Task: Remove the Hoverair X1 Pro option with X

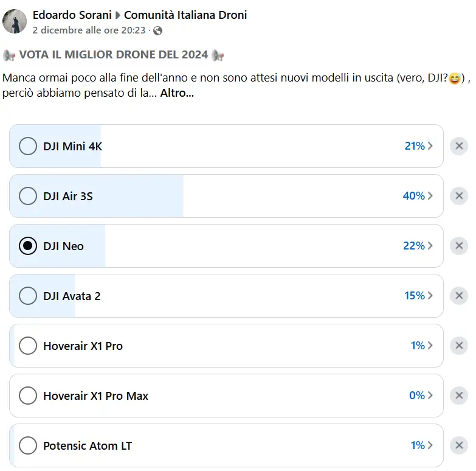Action: tap(459, 346)
